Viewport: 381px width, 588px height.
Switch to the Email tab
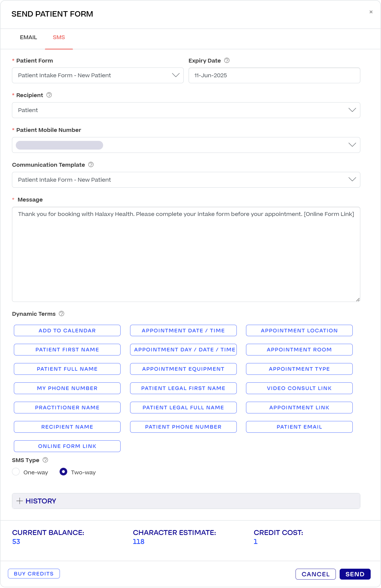coord(28,37)
